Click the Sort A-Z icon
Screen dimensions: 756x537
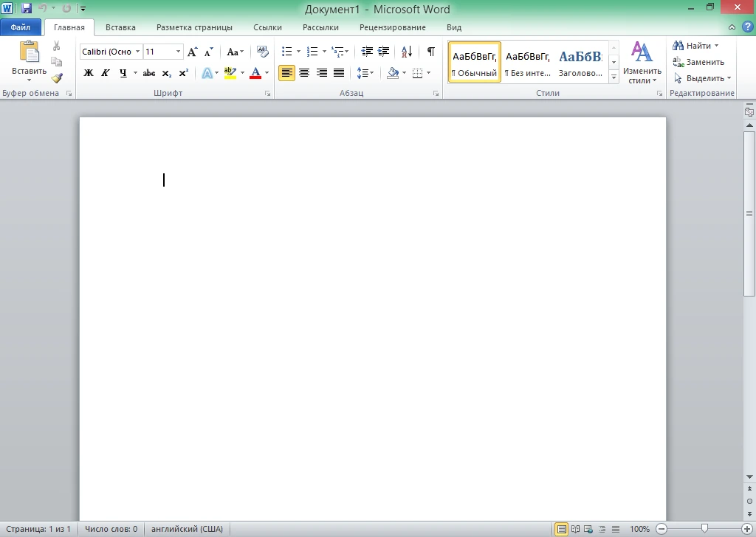(407, 52)
